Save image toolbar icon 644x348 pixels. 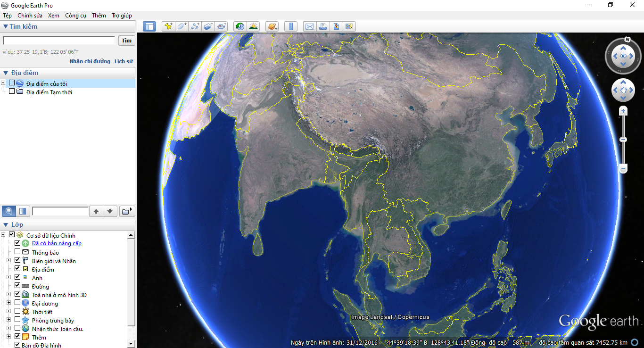[x=336, y=26]
